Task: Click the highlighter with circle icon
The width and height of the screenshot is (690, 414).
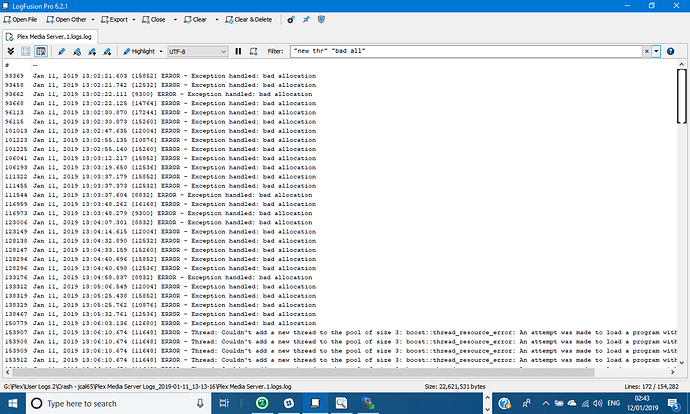Action: [77, 51]
